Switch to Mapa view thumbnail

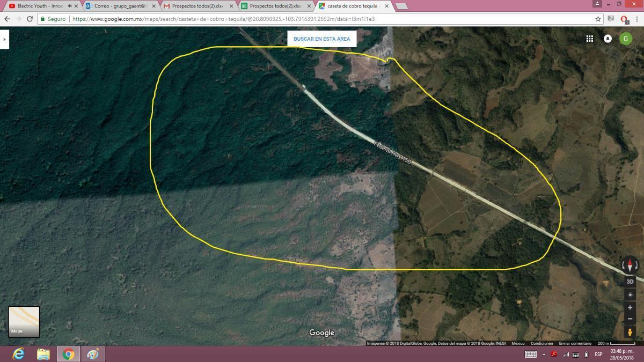coord(24,322)
